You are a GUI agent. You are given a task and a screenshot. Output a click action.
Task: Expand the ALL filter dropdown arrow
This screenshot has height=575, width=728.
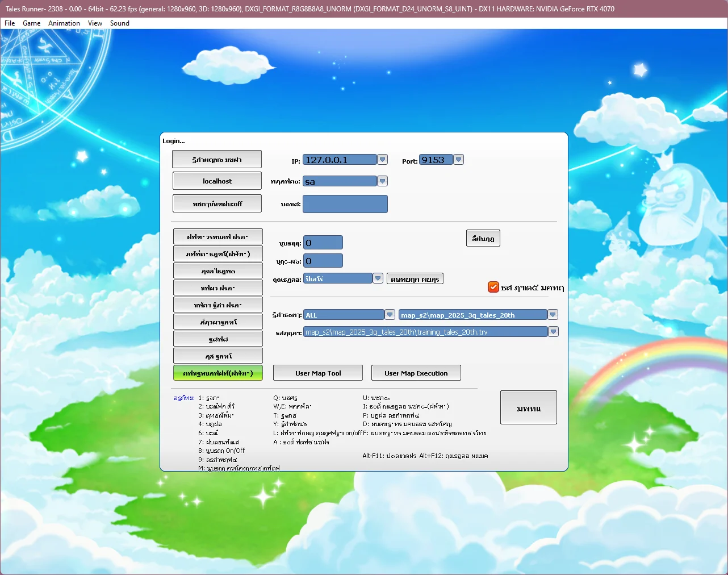pos(390,314)
